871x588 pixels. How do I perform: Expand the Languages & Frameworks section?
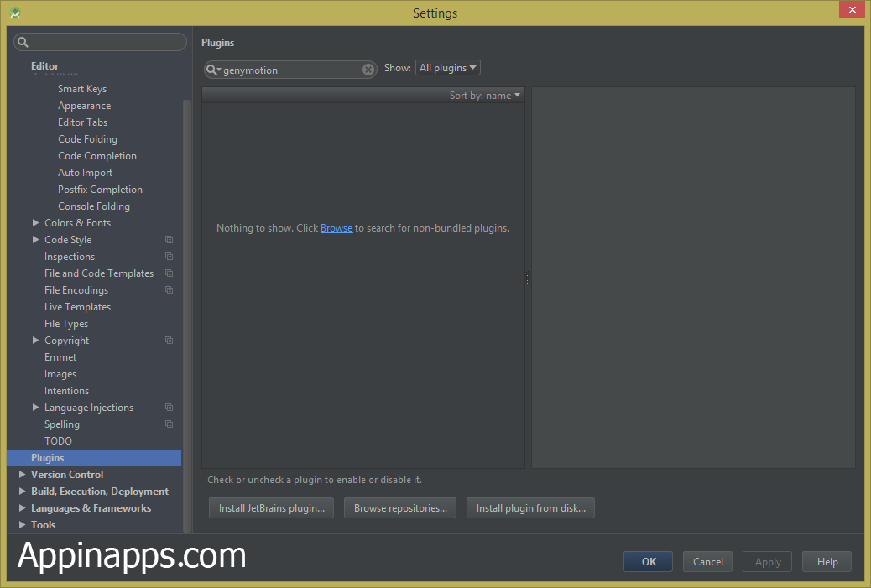click(x=22, y=507)
